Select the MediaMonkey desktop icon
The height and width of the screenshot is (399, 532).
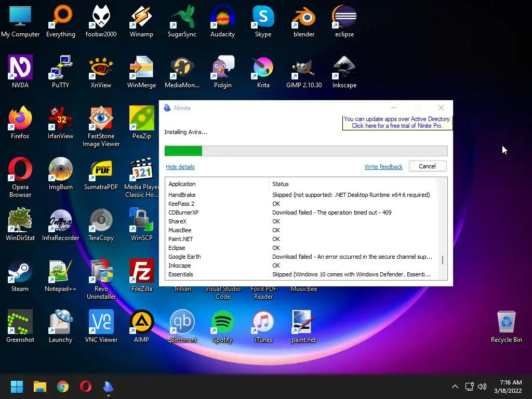click(182, 71)
